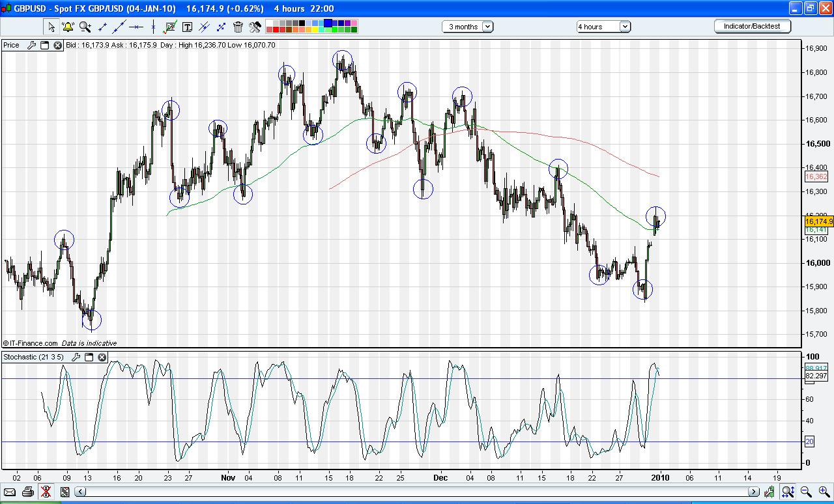Close the Stochastic indicator panel
Screen dimensions: 834x504
(x=102, y=357)
